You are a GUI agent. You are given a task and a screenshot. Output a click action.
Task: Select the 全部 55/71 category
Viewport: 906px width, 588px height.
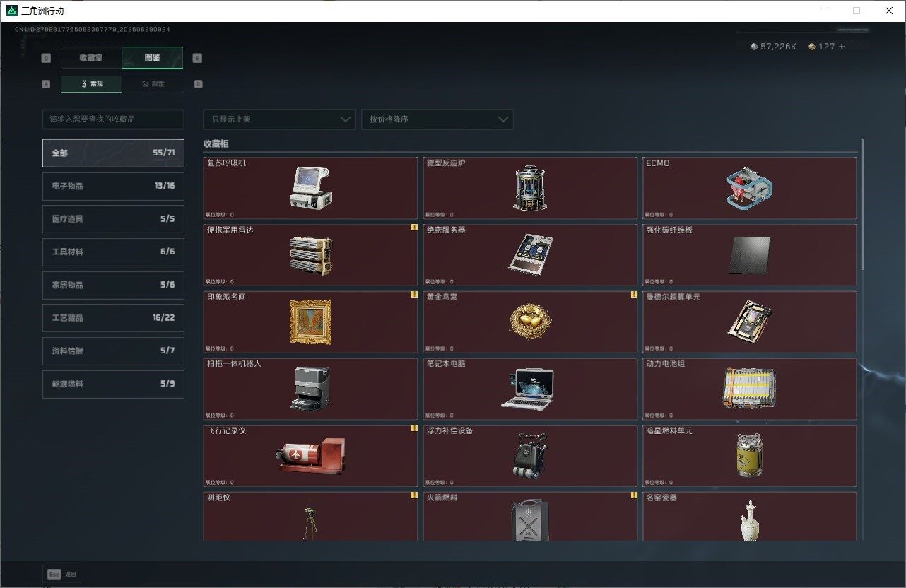(x=113, y=153)
